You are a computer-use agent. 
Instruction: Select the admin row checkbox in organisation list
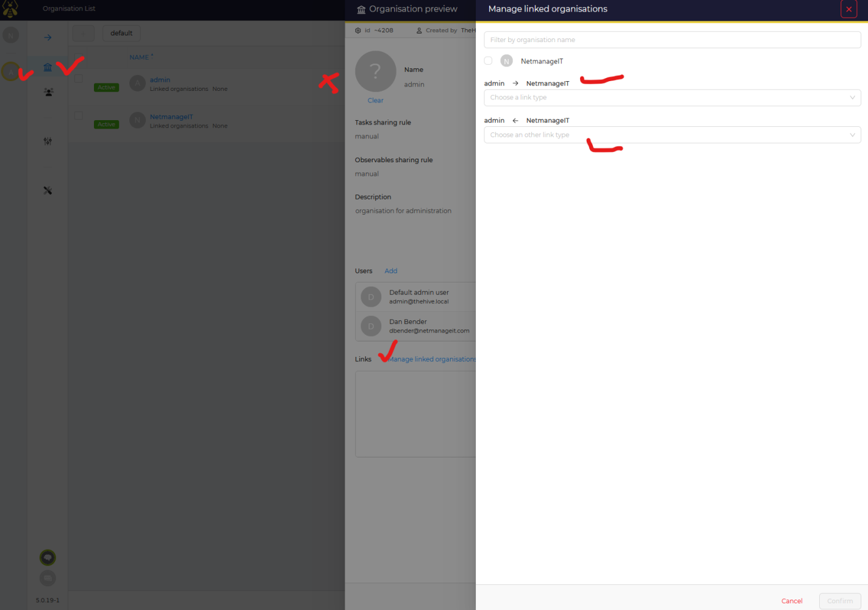(79, 79)
